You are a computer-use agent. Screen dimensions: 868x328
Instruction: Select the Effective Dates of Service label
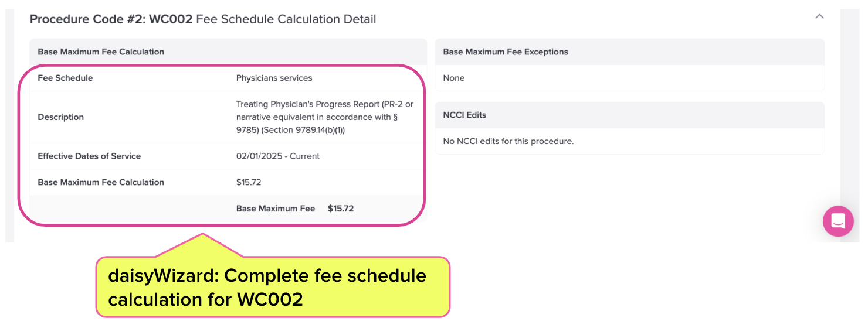pos(89,156)
